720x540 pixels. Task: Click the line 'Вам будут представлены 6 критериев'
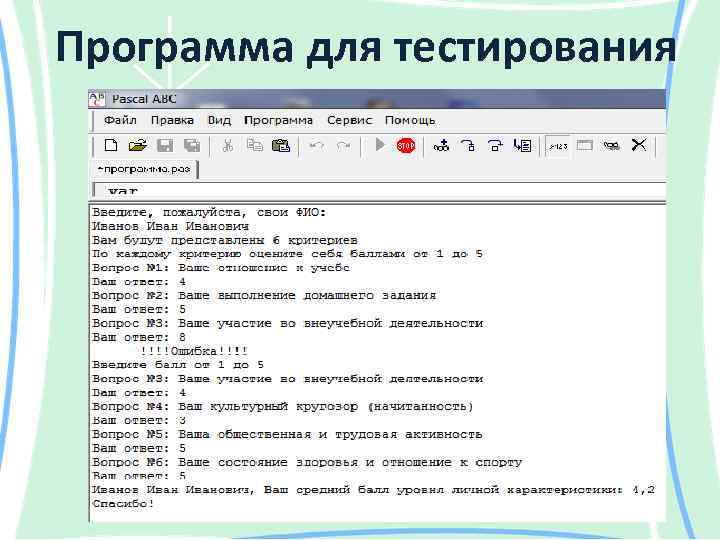[225, 240]
